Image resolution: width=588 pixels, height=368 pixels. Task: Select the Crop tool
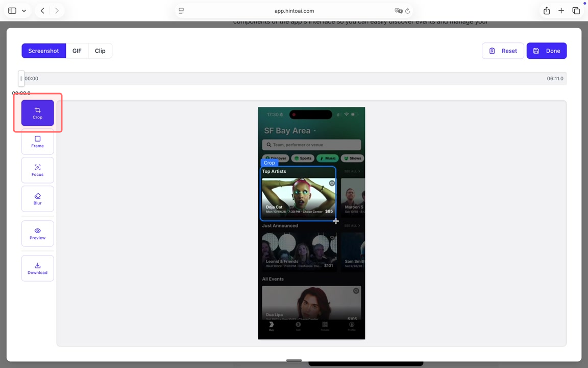37,113
